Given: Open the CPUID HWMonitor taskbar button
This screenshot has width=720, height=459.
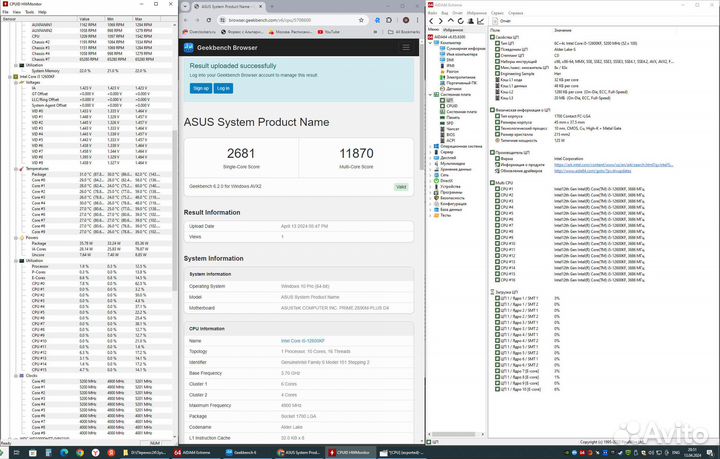Looking at the screenshot, I should [x=350, y=453].
